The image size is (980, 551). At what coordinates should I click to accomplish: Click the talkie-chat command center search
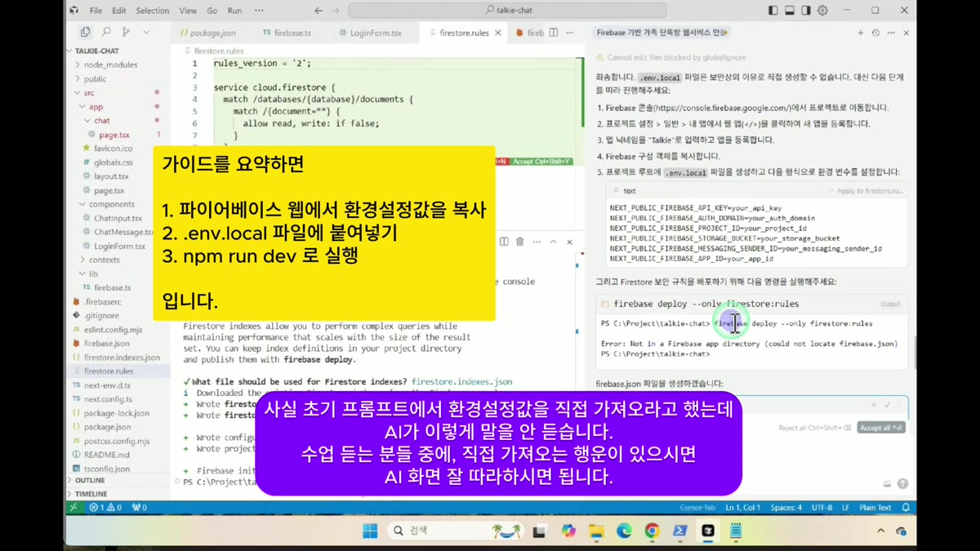(x=507, y=11)
